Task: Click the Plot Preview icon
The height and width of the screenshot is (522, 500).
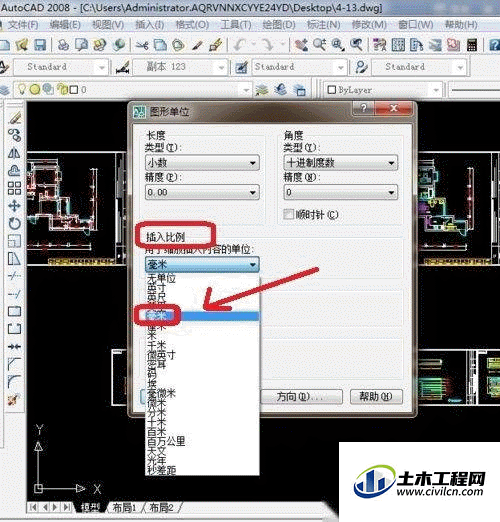Action: (x=81, y=45)
